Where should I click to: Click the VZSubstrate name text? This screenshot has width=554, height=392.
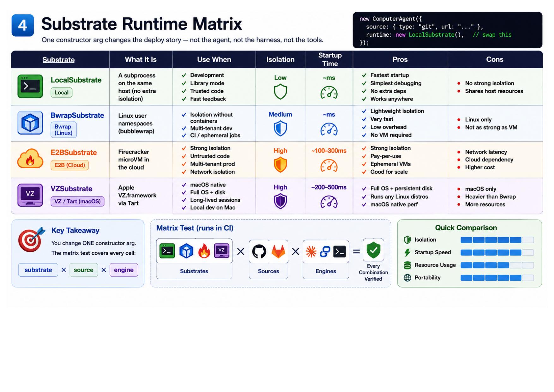pos(71,189)
